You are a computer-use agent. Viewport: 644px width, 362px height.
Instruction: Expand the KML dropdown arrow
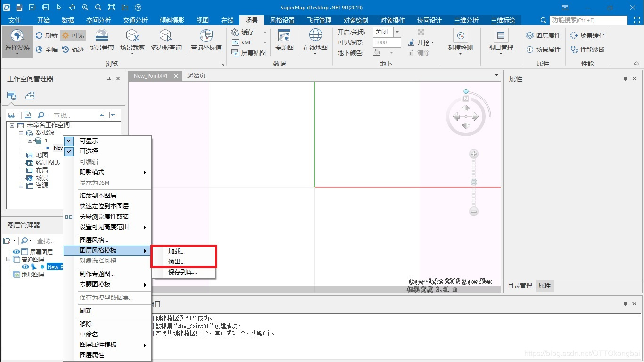pyautogui.click(x=265, y=42)
